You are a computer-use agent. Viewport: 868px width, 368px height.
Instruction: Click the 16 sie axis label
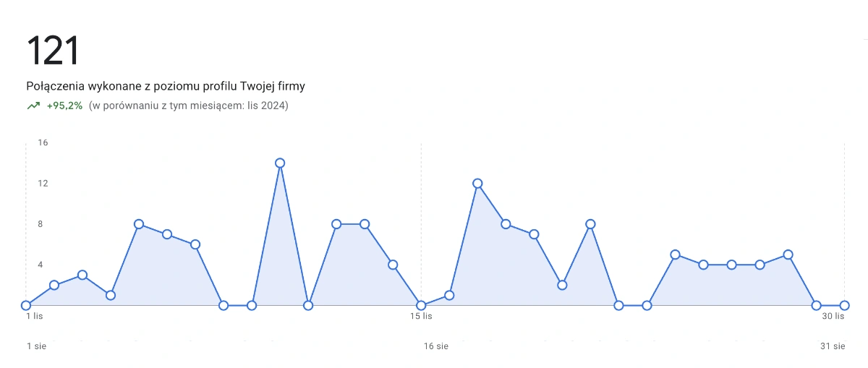[436, 346]
